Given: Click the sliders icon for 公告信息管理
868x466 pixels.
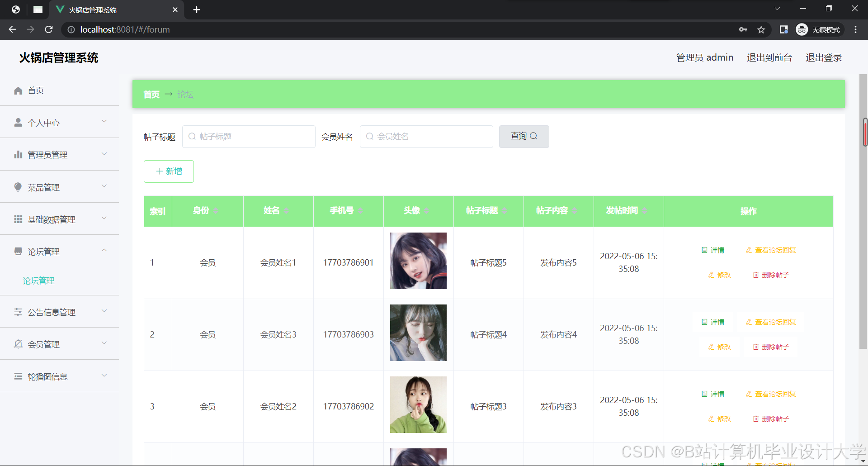Looking at the screenshot, I should pyautogui.click(x=18, y=312).
